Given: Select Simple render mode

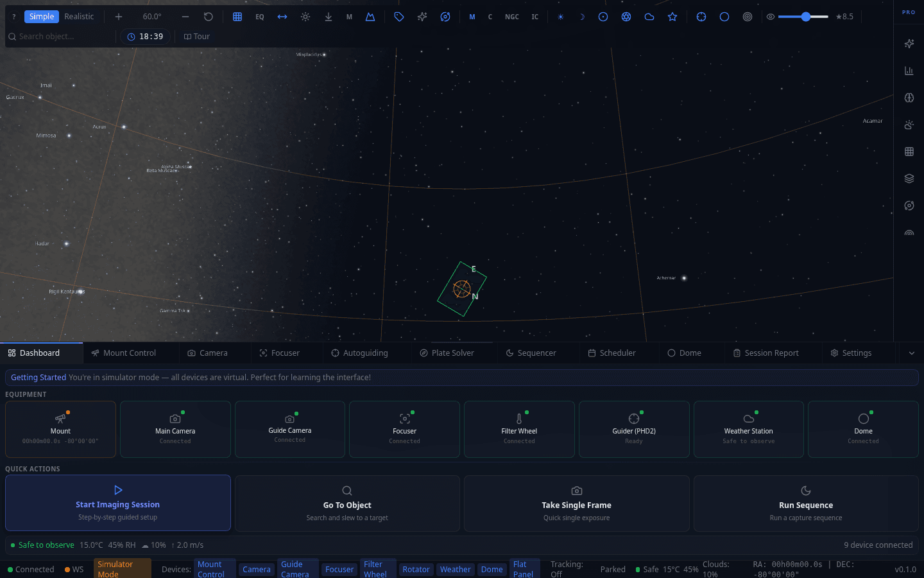Looking at the screenshot, I should (x=42, y=17).
